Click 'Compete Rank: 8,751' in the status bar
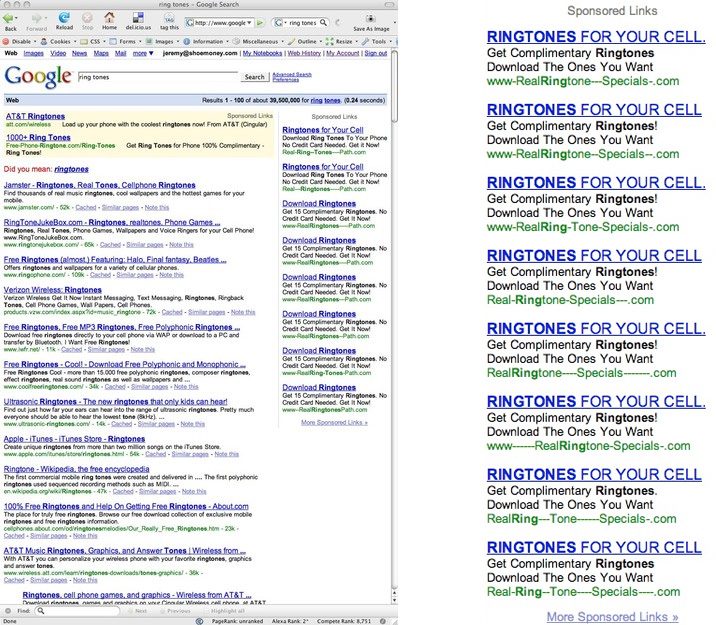716x625 pixels. pos(342,621)
